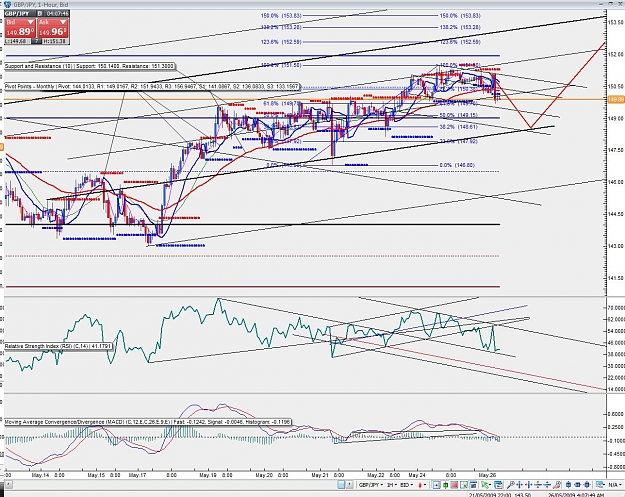The height and width of the screenshot is (497, 625).
Task: Click the H:151.38 high value under Ask
Action: (55, 41)
